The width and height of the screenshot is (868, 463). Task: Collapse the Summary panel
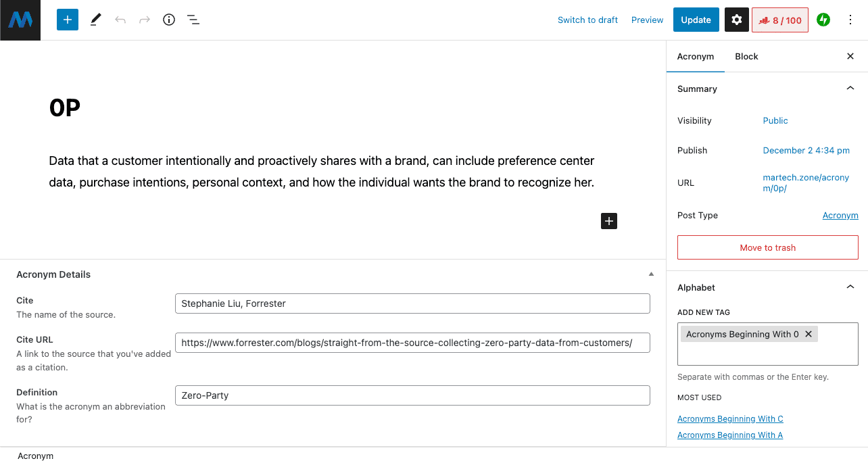point(850,89)
